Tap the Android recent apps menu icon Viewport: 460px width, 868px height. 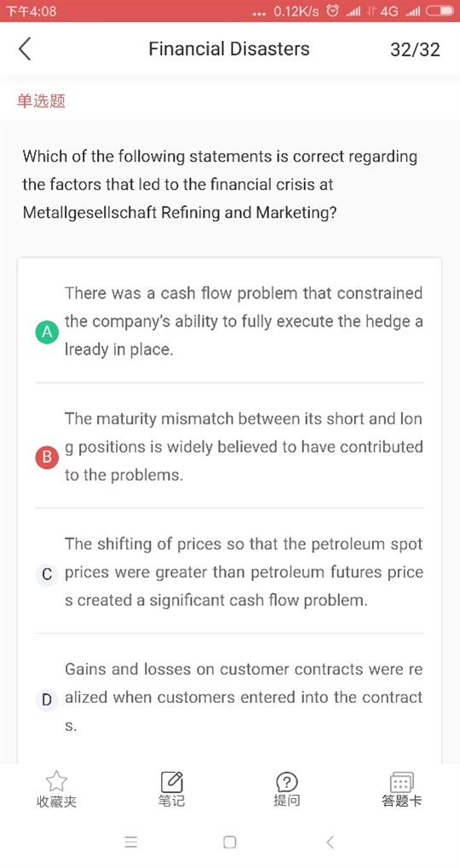click(131, 842)
